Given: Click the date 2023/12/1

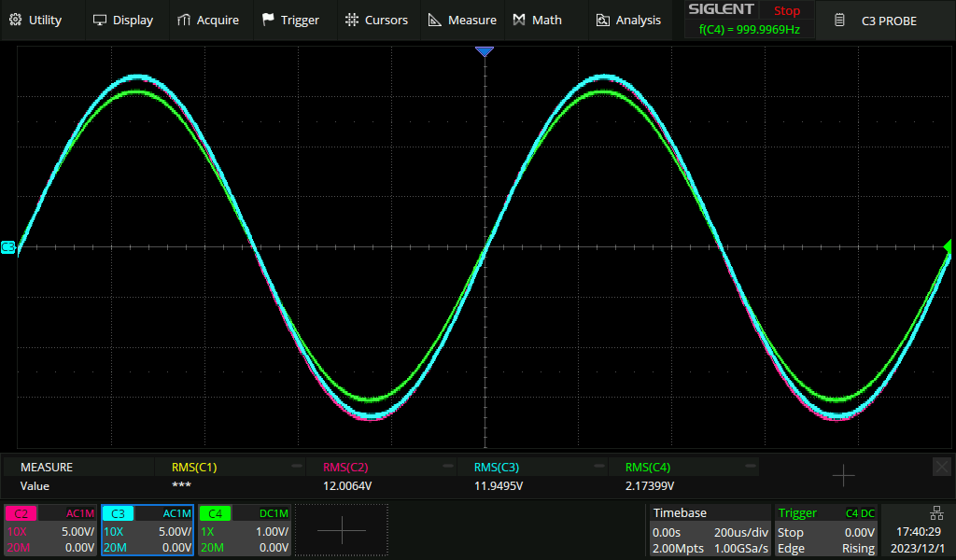Looking at the screenshot, I should 917,549.
